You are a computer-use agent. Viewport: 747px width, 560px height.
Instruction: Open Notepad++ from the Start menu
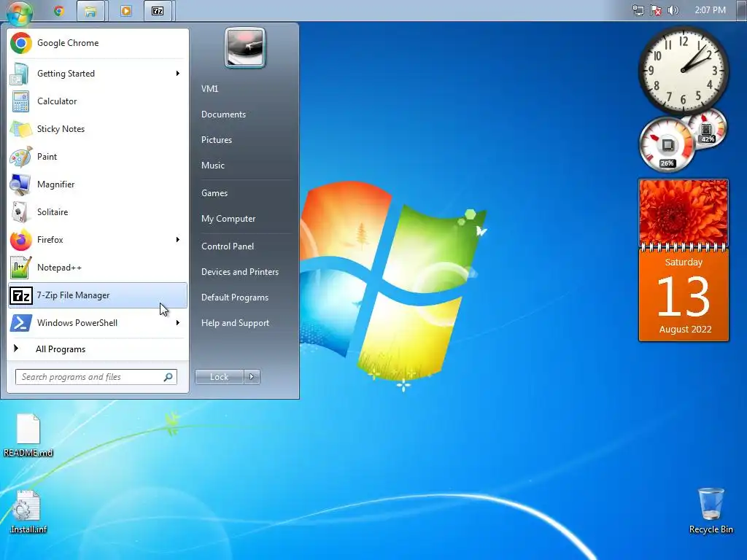coord(98,267)
